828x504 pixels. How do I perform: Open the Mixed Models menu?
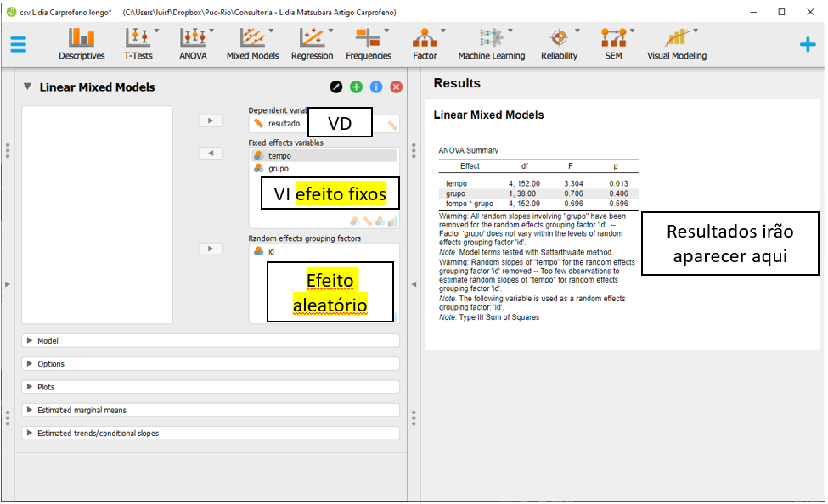pos(252,44)
